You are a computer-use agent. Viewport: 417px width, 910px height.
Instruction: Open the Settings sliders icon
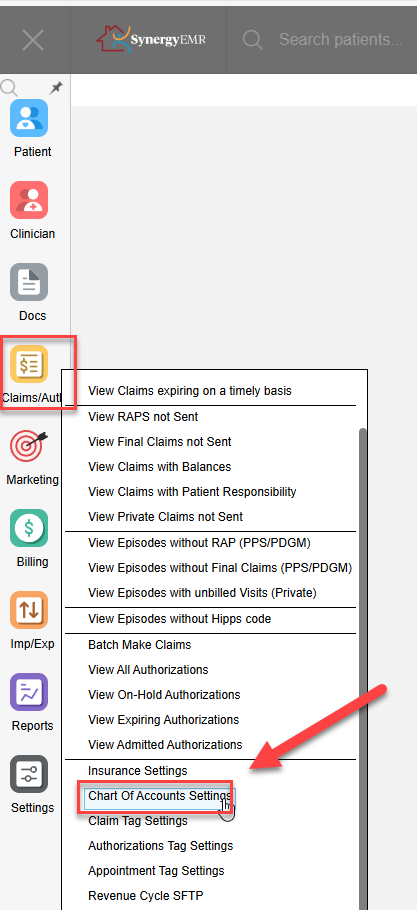(x=29, y=774)
